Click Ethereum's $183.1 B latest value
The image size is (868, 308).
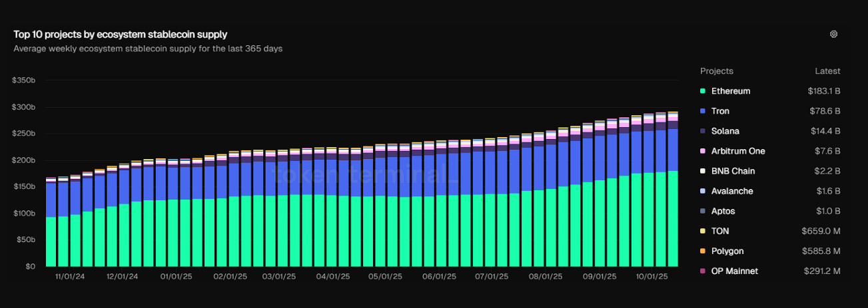coord(824,91)
